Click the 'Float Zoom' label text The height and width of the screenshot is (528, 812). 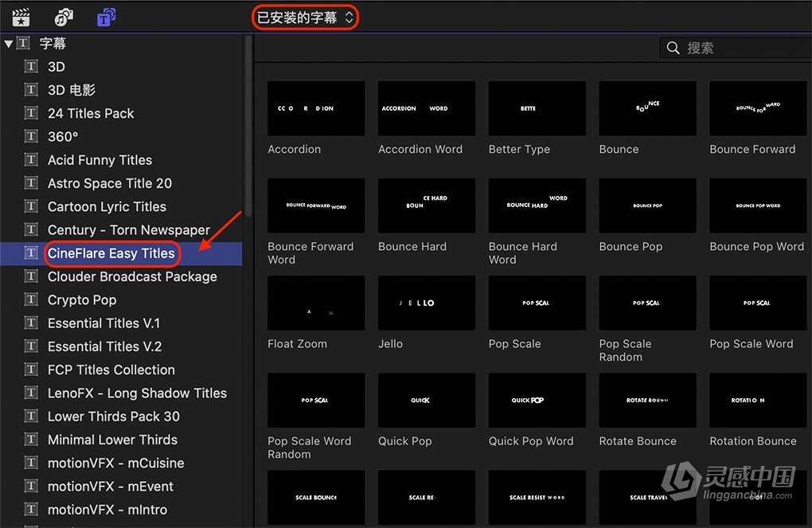(297, 343)
